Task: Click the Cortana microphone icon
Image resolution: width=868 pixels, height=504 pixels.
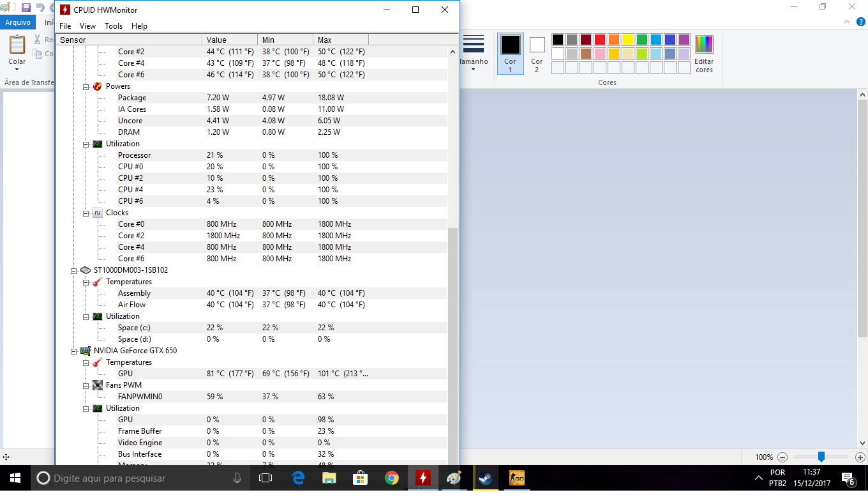Action: (x=237, y=478)
